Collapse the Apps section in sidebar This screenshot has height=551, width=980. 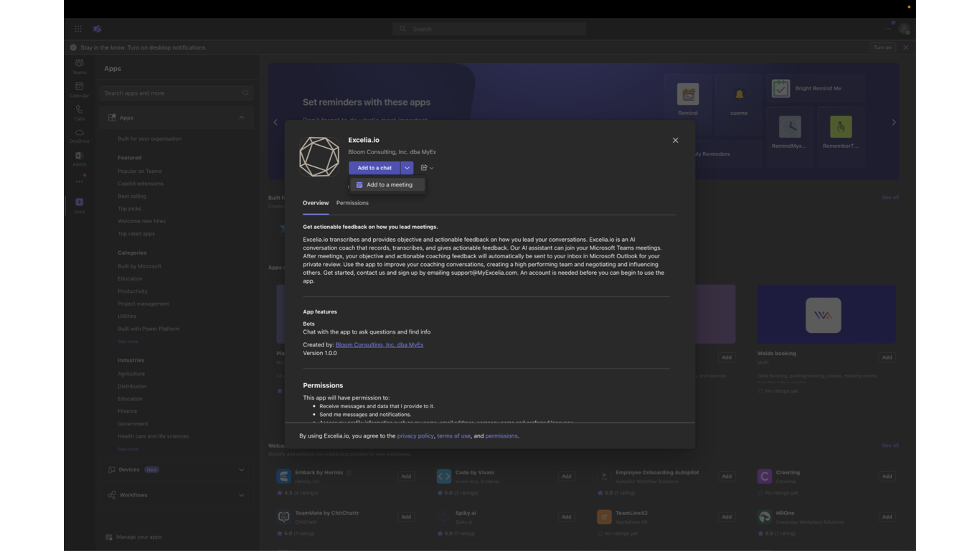coord(241,118)
